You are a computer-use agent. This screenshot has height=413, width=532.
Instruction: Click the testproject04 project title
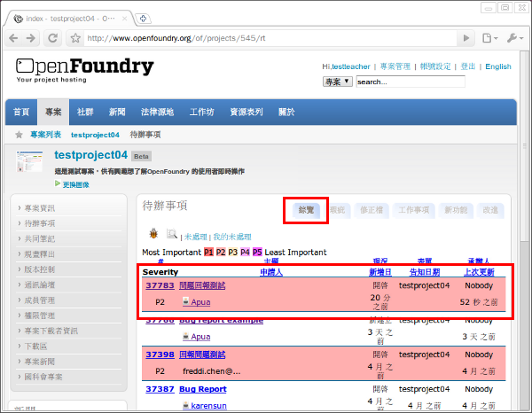(91, 155)
